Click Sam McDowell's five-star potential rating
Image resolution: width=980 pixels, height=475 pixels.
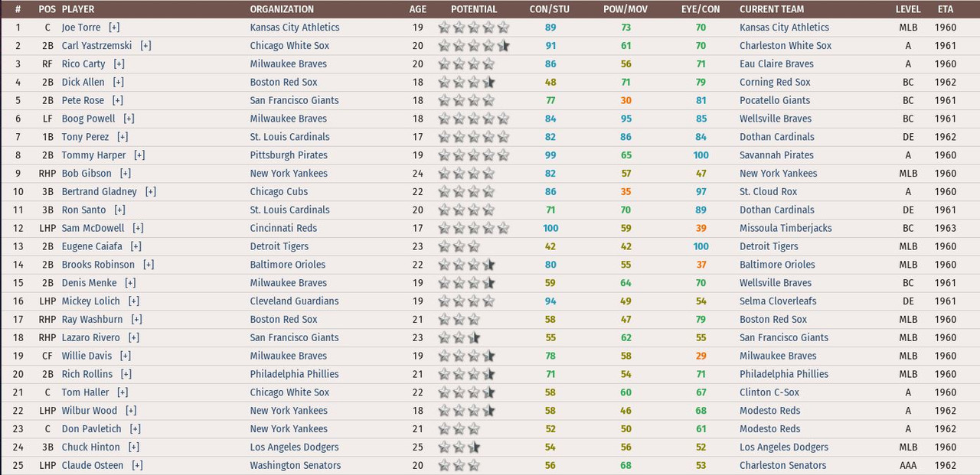coord(474,229)
